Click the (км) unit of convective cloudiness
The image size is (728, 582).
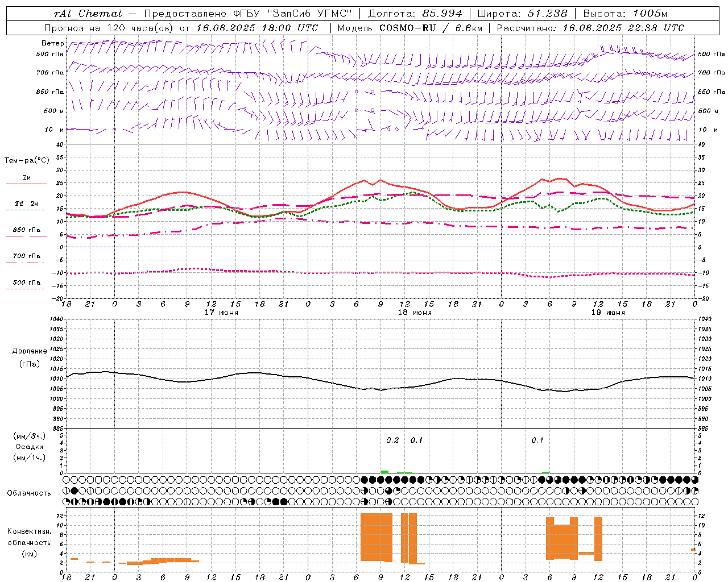click(x=30, y=554)
